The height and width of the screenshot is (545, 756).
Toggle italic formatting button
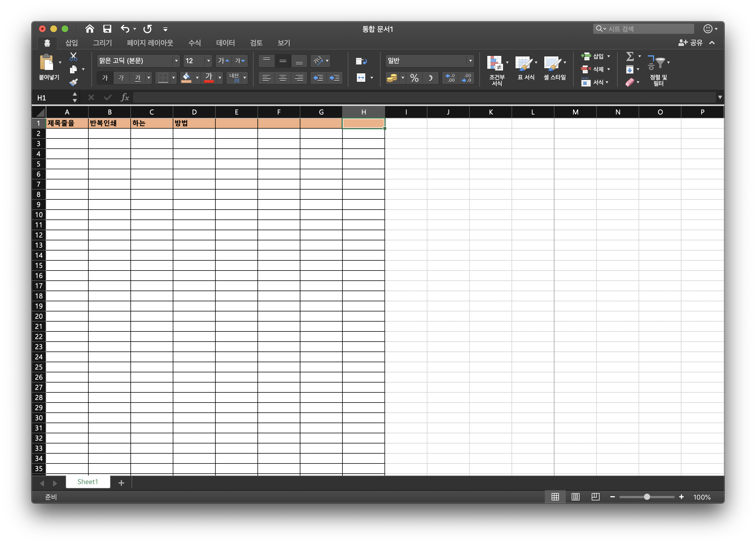[x=121, y=78]
